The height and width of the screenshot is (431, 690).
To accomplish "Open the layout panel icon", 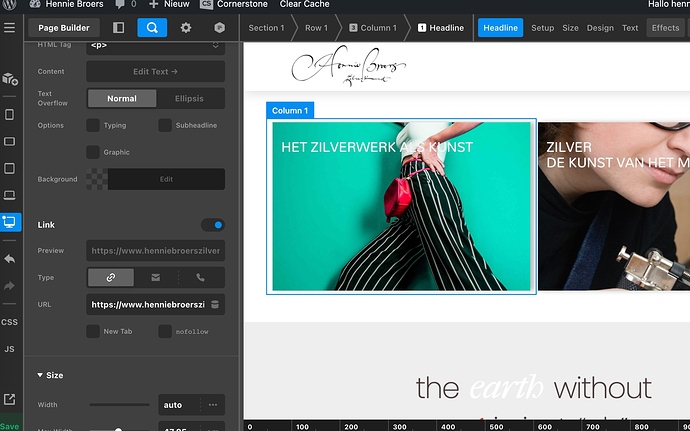I will coord(118,28).
